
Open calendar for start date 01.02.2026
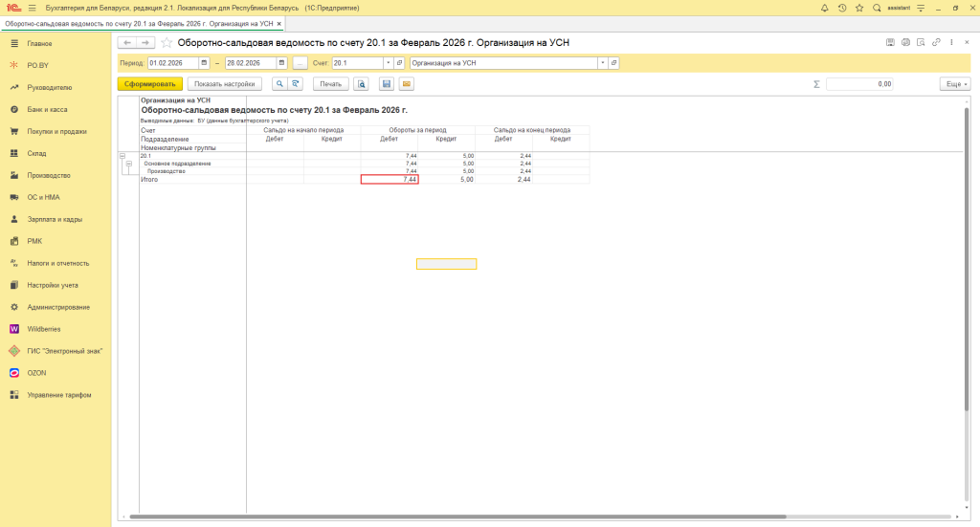pyautogui.click(x=203, y=63)
